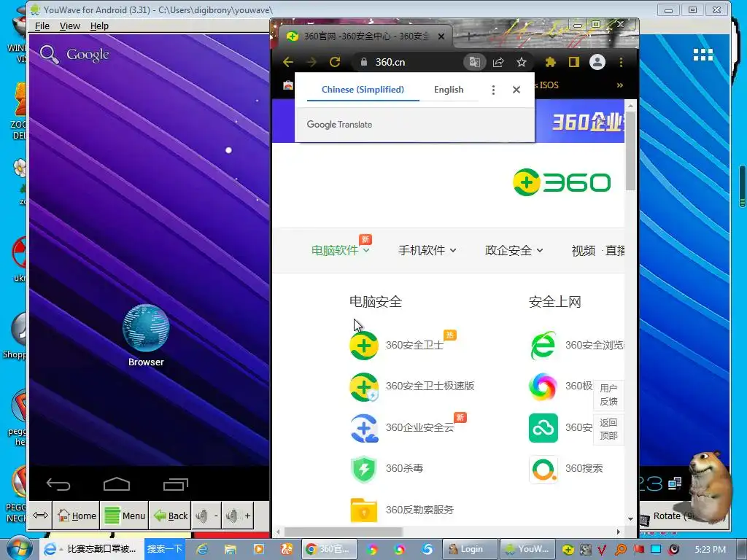Switch to the Login taskbar window
Viewport: 747px width, 560px height.
click(471, 549)
